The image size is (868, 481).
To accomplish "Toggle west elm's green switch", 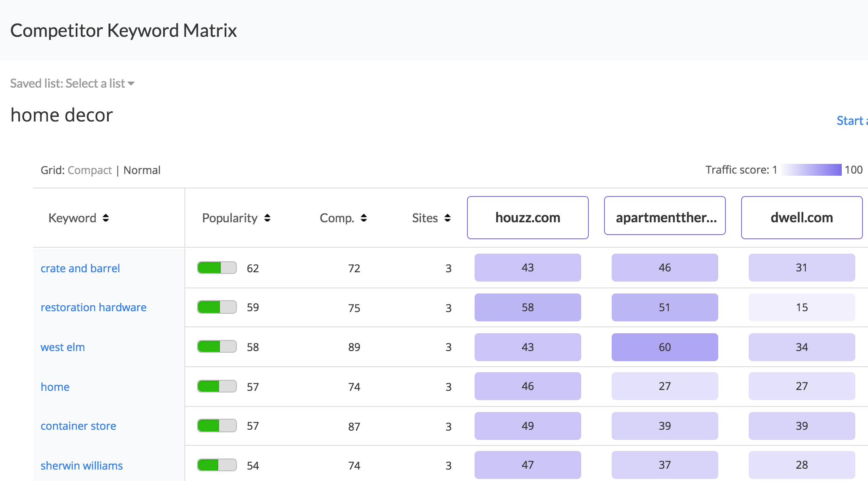I will [217, 346].
